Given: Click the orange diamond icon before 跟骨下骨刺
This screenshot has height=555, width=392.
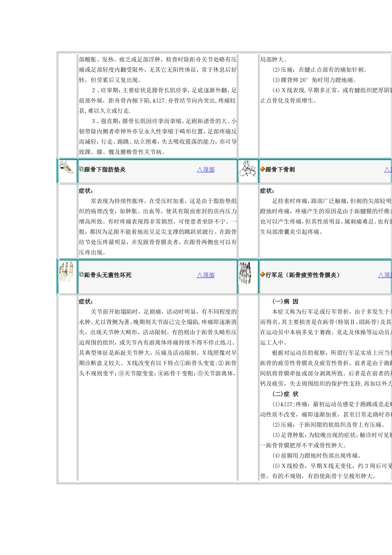Looking at the screenshot, I should click(262, 169).
